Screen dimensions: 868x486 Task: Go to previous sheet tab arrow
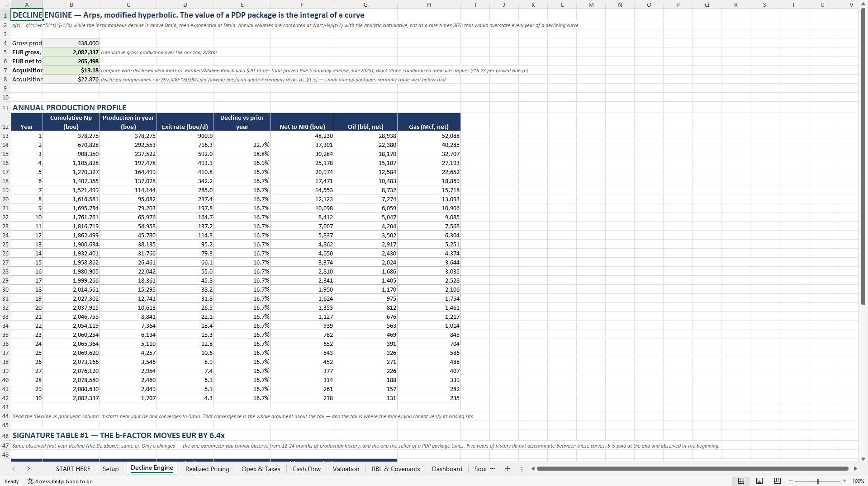click(x=14, y=469)
